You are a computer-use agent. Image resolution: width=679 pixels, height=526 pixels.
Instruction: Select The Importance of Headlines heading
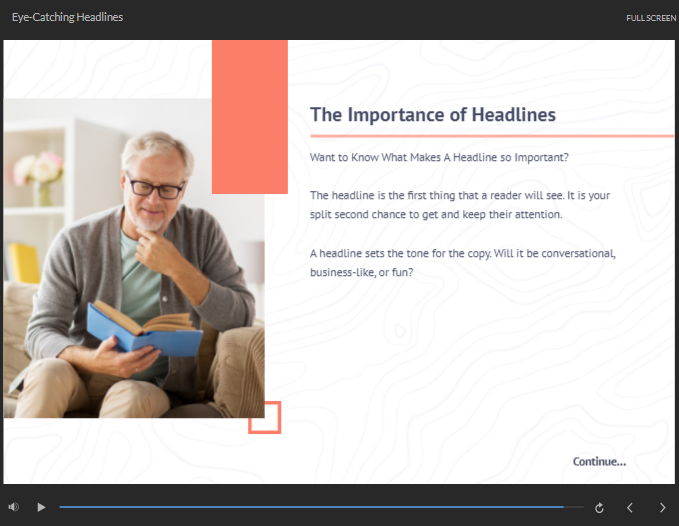click(x=433, y=115)
